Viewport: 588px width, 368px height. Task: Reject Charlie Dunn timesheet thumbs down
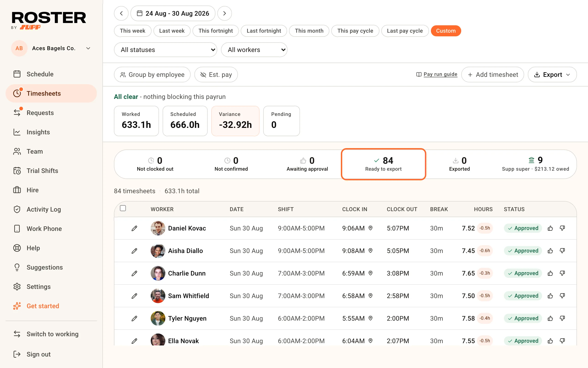pos(562,273)
